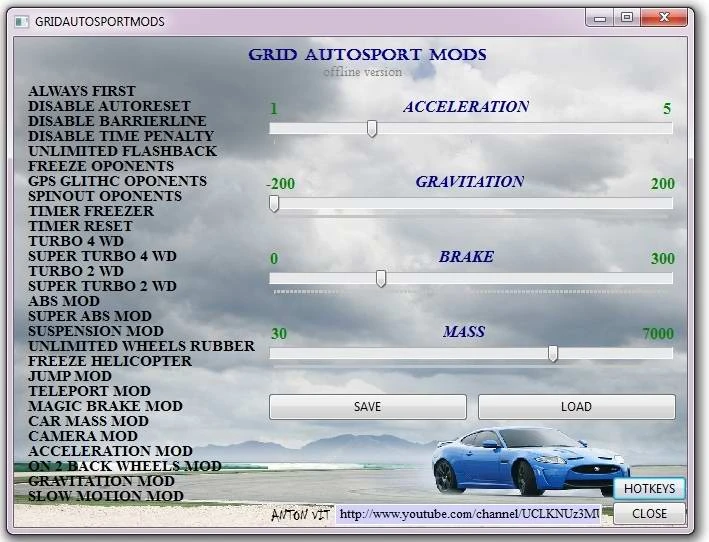Select TIMER FREEZER option
This screenshot has width=709, height=542.
pos(91,211)
